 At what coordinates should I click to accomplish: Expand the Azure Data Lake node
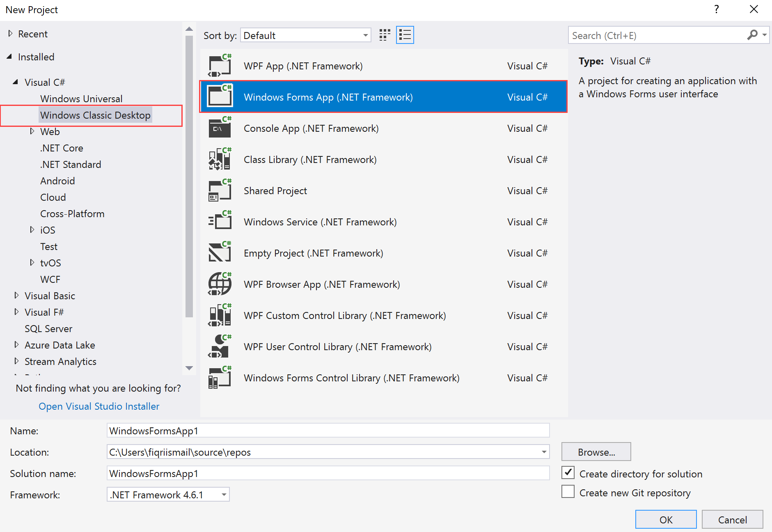(x=16, y=345)
